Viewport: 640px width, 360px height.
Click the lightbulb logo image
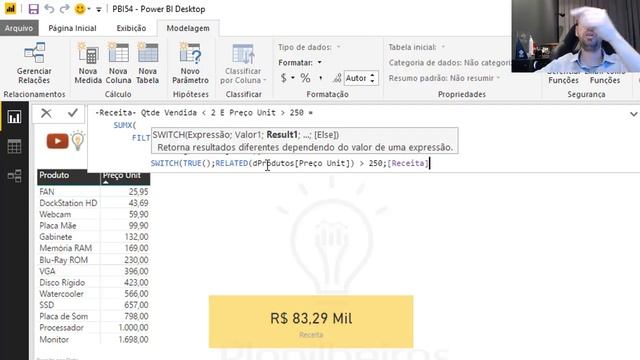[78, 141]
